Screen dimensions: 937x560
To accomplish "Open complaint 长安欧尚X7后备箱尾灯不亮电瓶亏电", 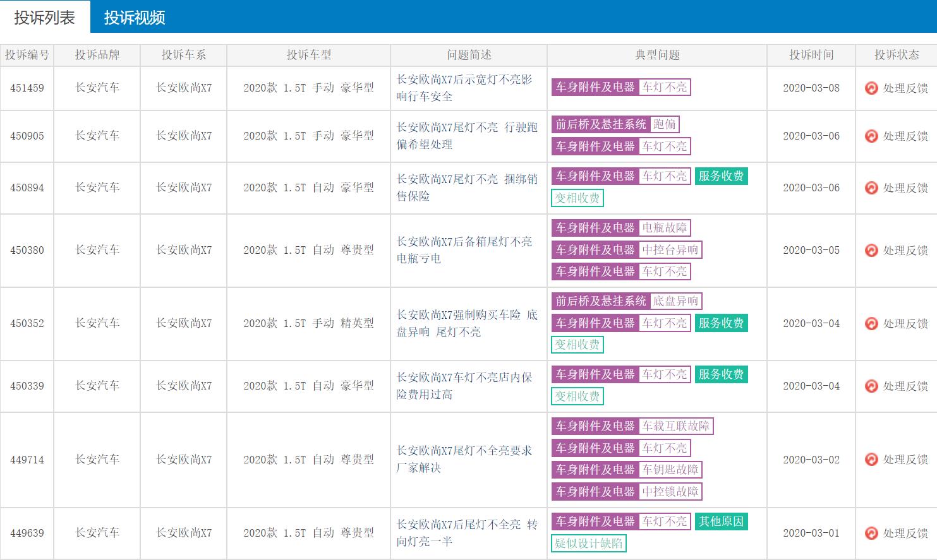I will coord(464,250).
